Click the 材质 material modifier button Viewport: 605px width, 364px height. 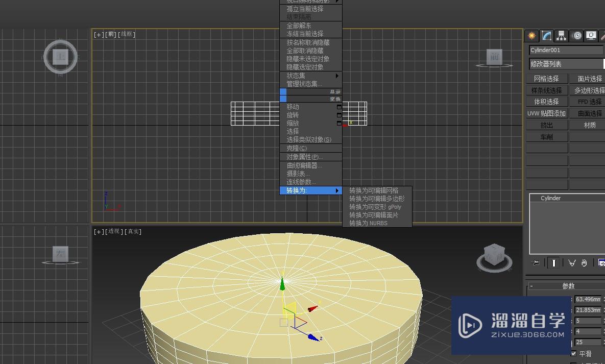click(588, 125)
